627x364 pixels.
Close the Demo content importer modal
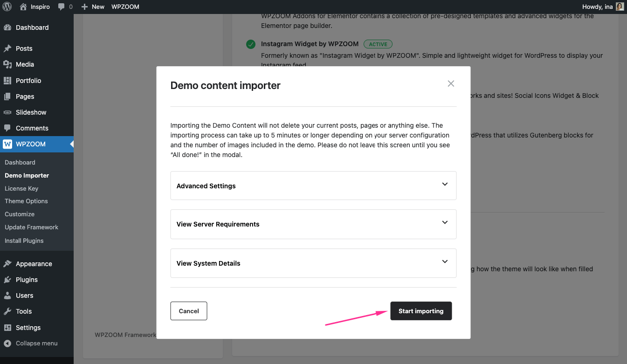click(x=451, y=84)
